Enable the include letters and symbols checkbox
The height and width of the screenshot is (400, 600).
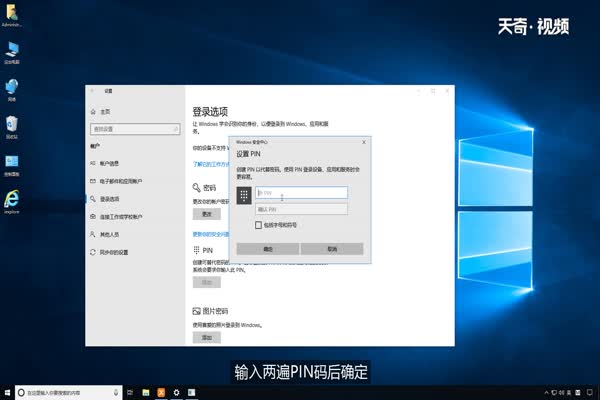(259, 225)
